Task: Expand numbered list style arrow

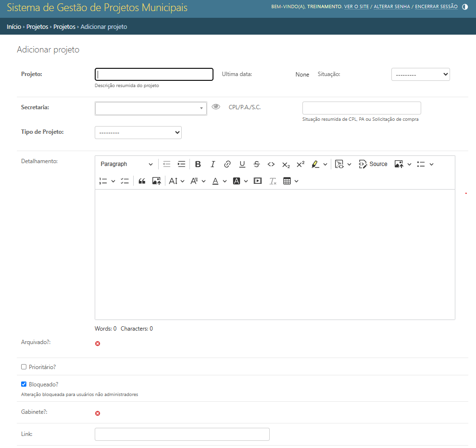Action: point(113,181)
